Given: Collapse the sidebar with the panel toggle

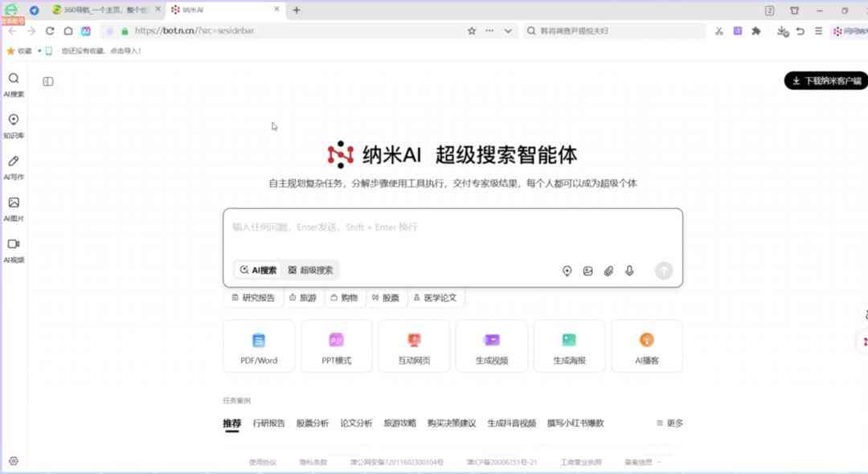Looking at the screenshot, I should (x=47, y=81).
